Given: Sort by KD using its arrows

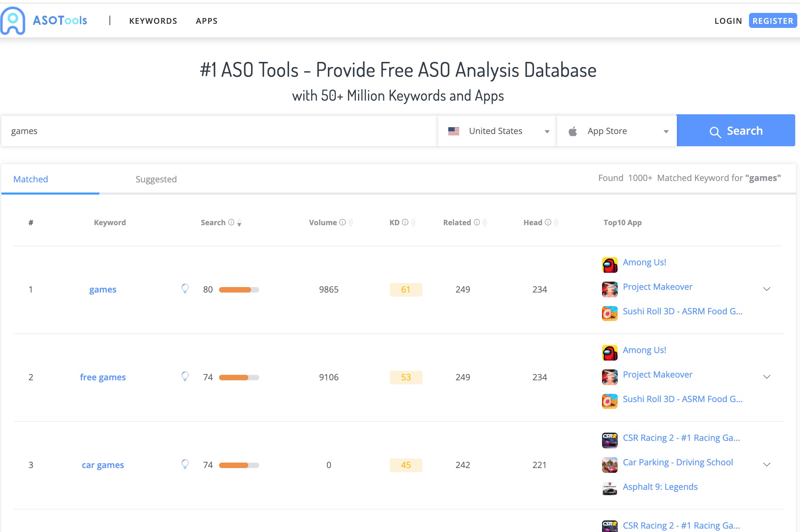Looking at the screenshot, I should tap(413, 223).
